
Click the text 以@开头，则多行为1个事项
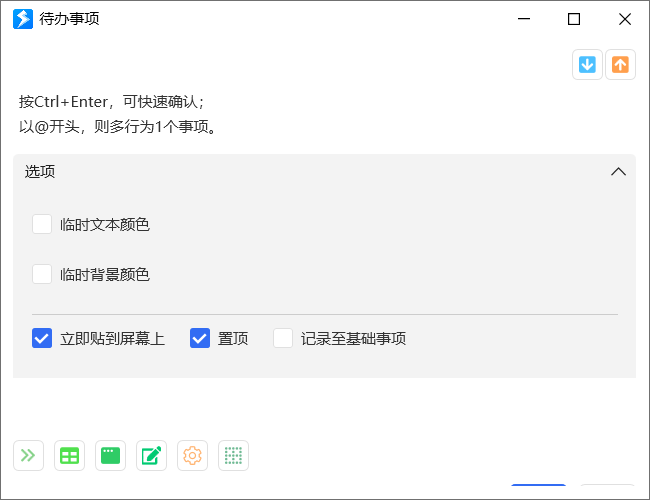click(117, 126)
